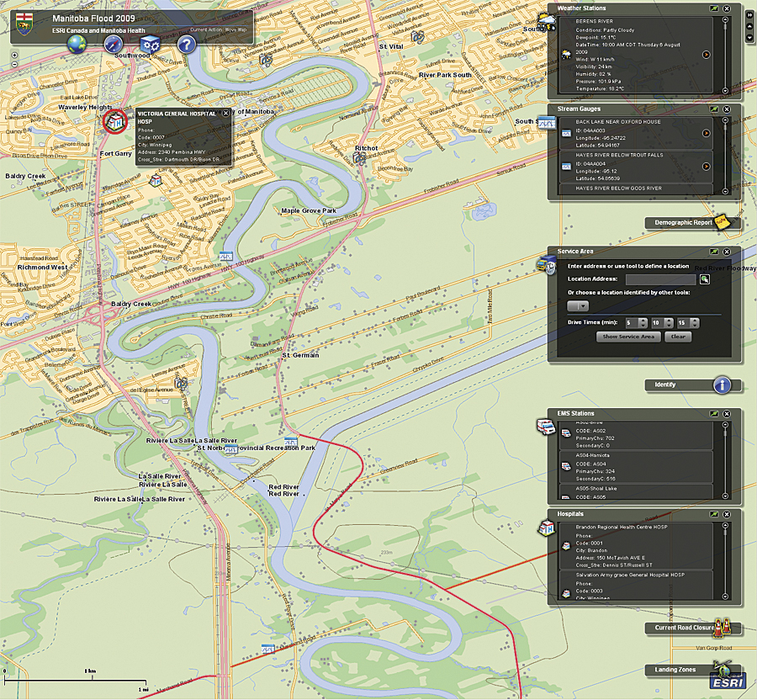757x700 pixels.
Task: Zoom out with the minus button
Action: coord(14,64)
